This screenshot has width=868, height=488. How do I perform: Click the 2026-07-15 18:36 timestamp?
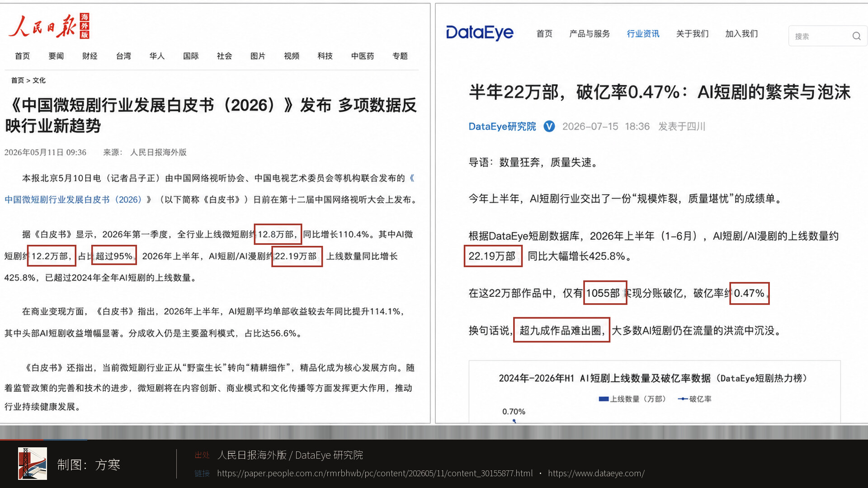click(606, 127)
